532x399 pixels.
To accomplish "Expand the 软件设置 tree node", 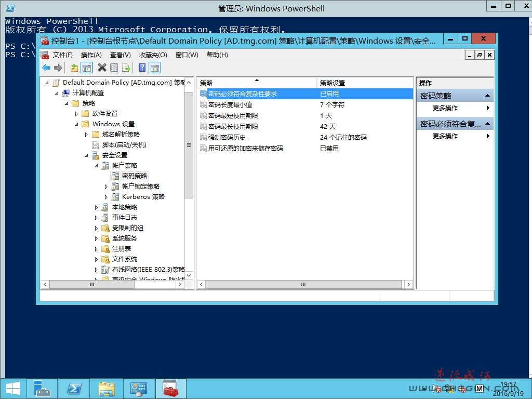I will click(76, 114).
